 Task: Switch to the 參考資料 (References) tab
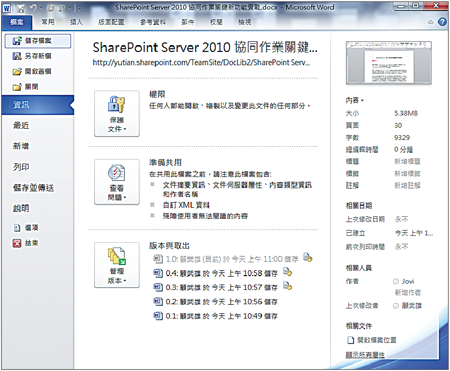[x=153, y=22]
